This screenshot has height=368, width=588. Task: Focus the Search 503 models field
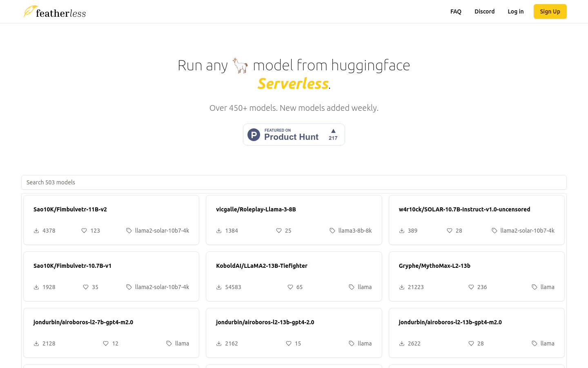pyautogui.click(x=294, y=182)
